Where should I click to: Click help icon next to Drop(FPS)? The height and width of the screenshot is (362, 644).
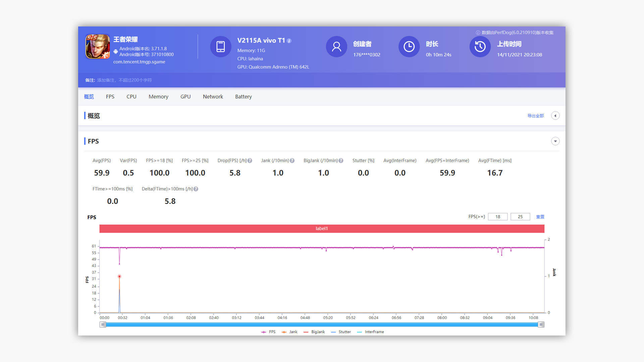tap(250, 161)
